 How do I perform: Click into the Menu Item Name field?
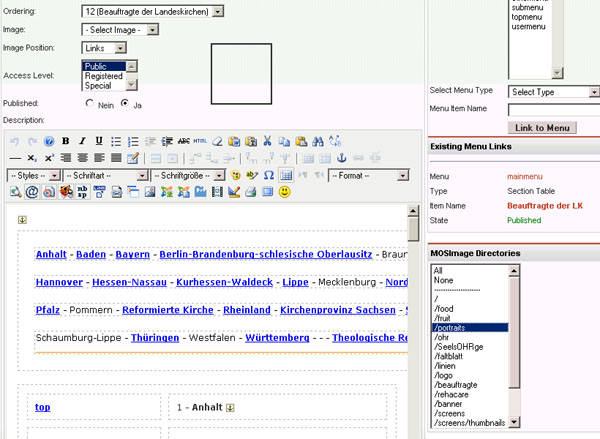(x=553, y=109)
